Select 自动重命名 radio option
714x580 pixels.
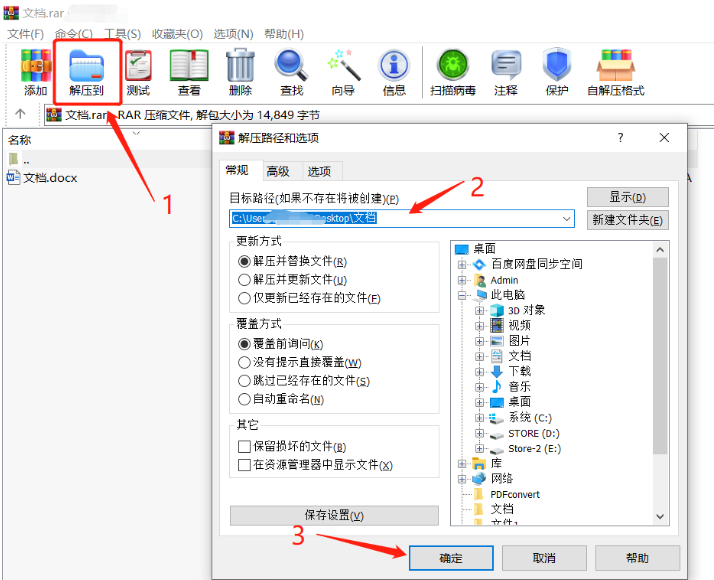point(245,399)
